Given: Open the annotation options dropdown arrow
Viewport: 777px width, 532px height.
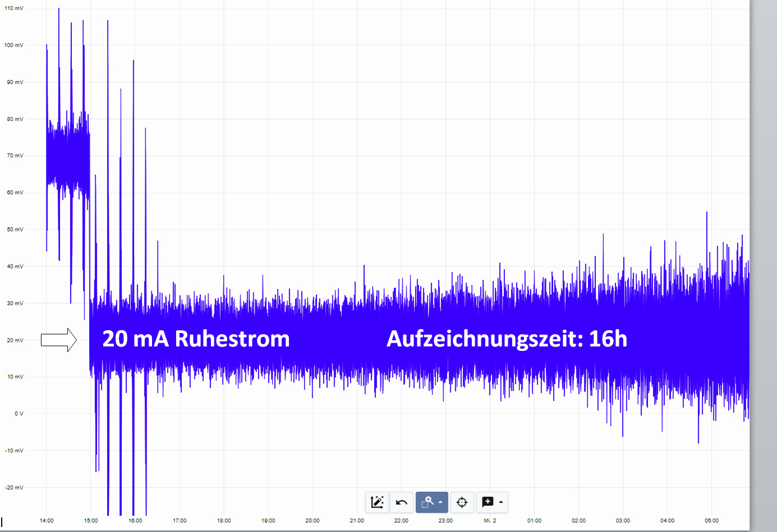Looking at the screenshot, I should click(501, 502).
